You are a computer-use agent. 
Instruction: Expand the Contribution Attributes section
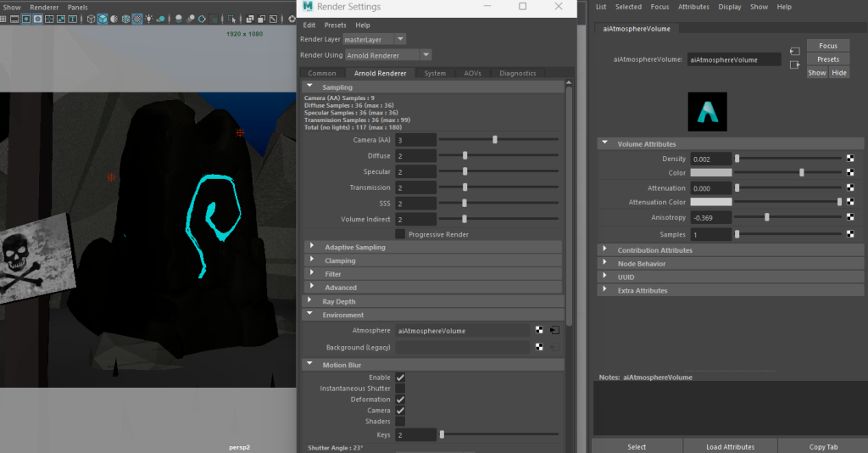(604, 249)
